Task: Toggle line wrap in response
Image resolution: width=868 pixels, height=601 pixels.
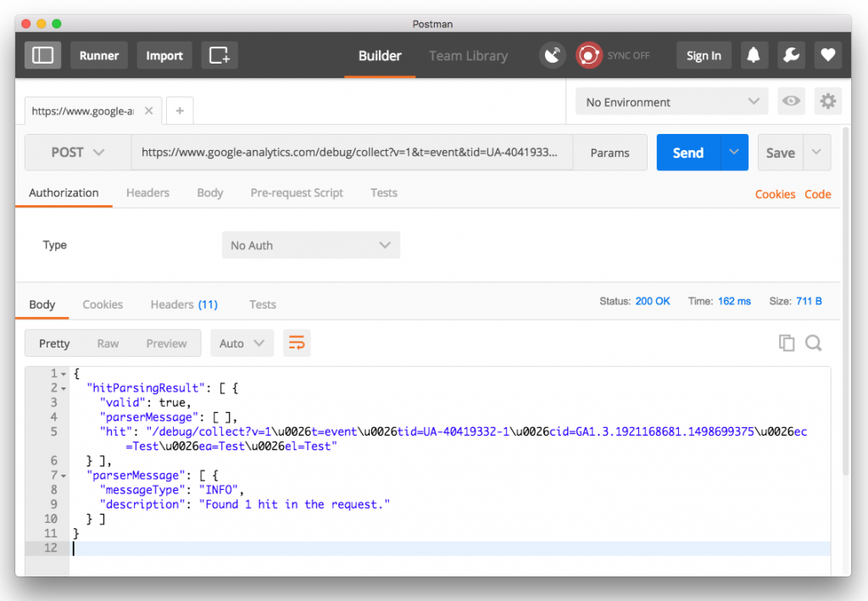Action: click(297, 342)
